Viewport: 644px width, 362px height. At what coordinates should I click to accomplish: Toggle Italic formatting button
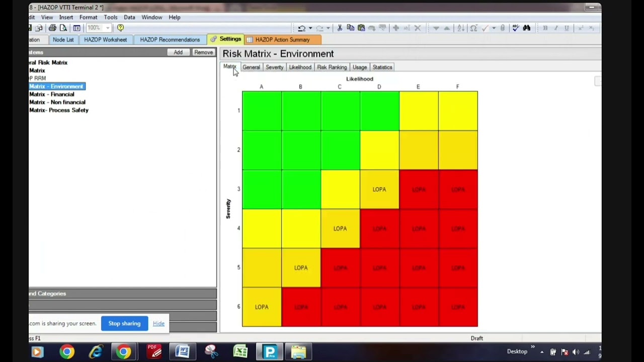click(x=556, y=28)
